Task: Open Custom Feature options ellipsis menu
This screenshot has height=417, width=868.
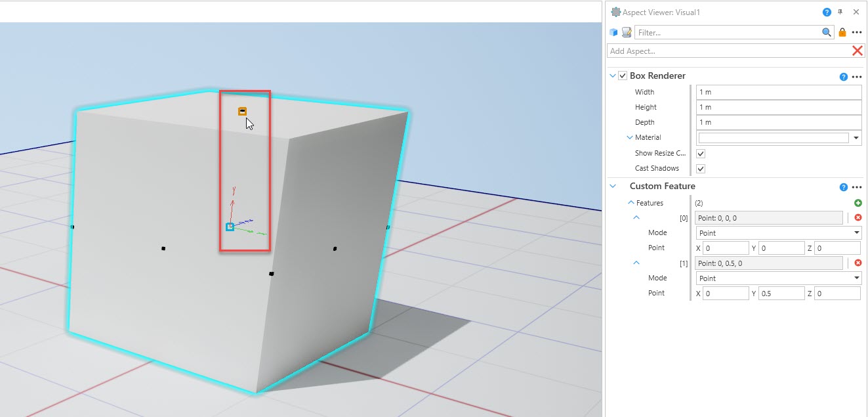Action: (x=857, y=187)
